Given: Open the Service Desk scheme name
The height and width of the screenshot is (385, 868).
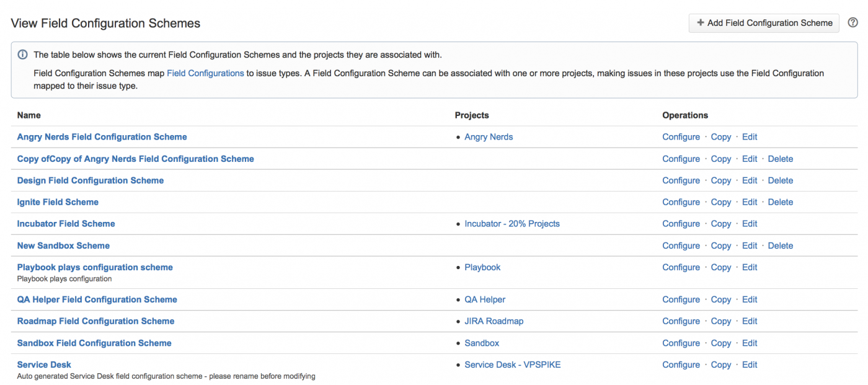Looking at the screenshot, I should [44, 365].
